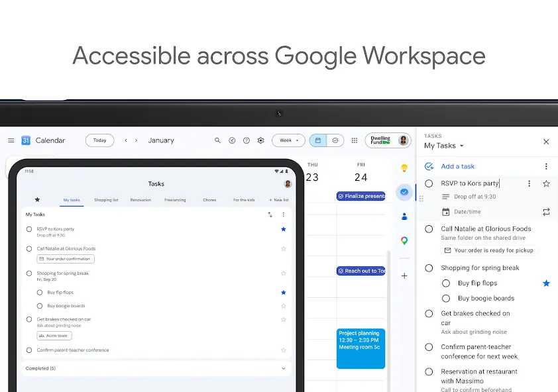Open Reach out to Tom calendar task chip
The image size is (558, 392).
(x=361, y=271)
